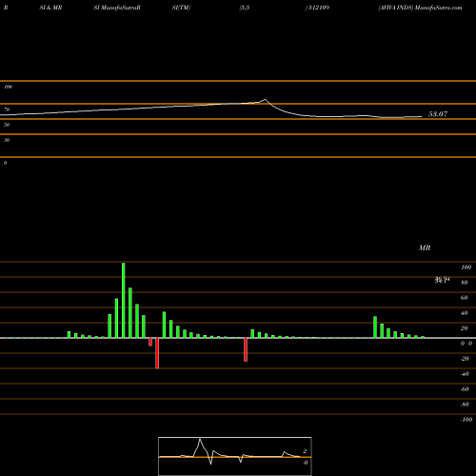476x476 pixels.
Task: Click the 50 label on RSI axis
Action: coord(7,125)
